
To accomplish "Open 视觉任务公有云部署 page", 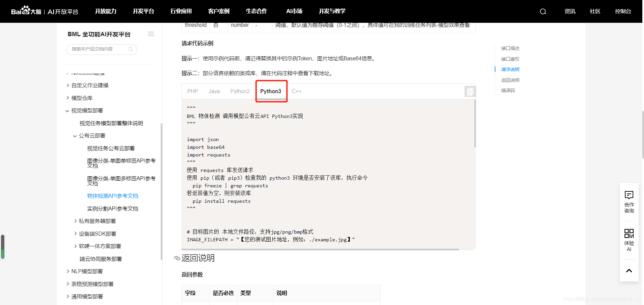I will (x=111, y=148).
